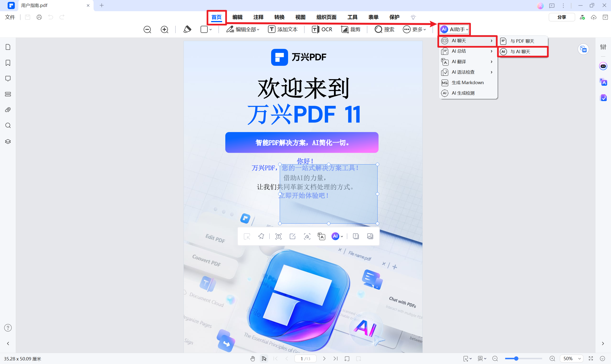Expand the 编辑全部 dropdown

[x=243, y=29]
